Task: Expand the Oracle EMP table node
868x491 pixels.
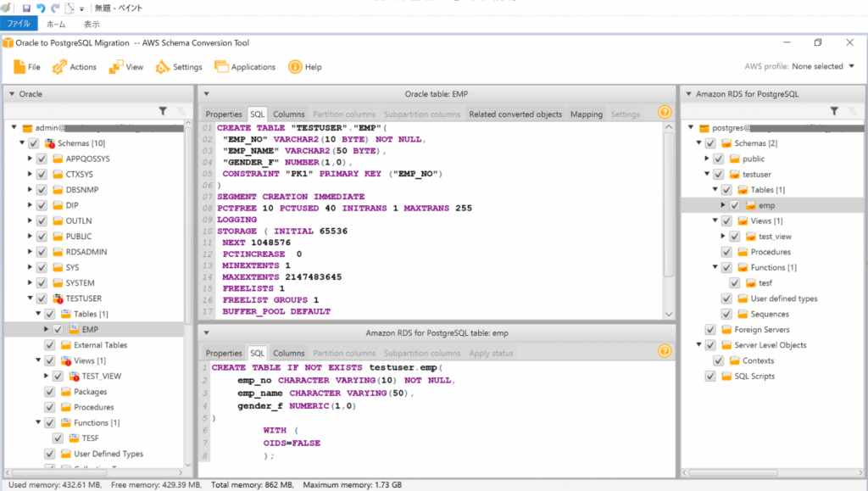Action: pyautogui.click(x=46, y=329)
